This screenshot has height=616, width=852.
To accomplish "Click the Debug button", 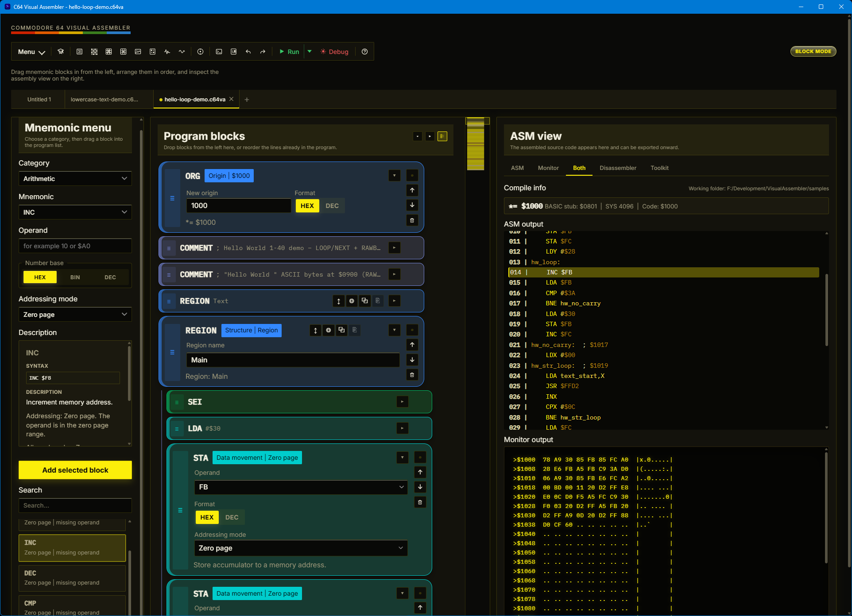I will coord(334,52).
